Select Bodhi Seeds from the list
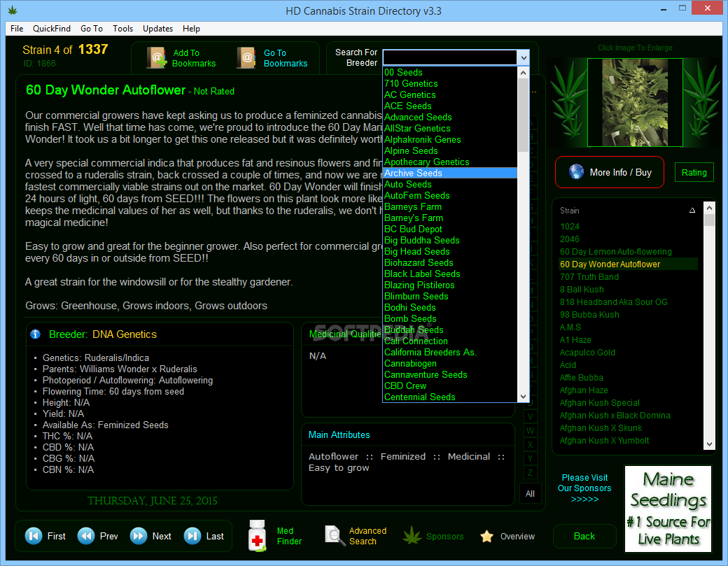The image size is (728, 566). pyautogui.click(x=449, y=307)
